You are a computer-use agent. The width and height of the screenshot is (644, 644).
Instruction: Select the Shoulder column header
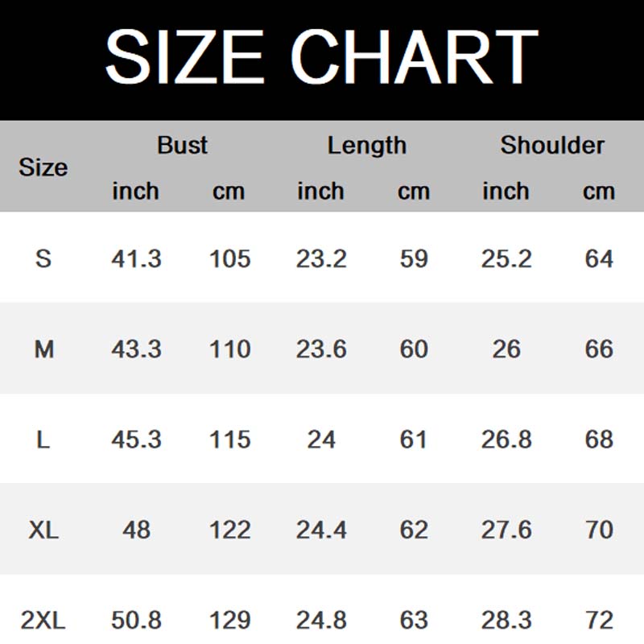[551, 145]
